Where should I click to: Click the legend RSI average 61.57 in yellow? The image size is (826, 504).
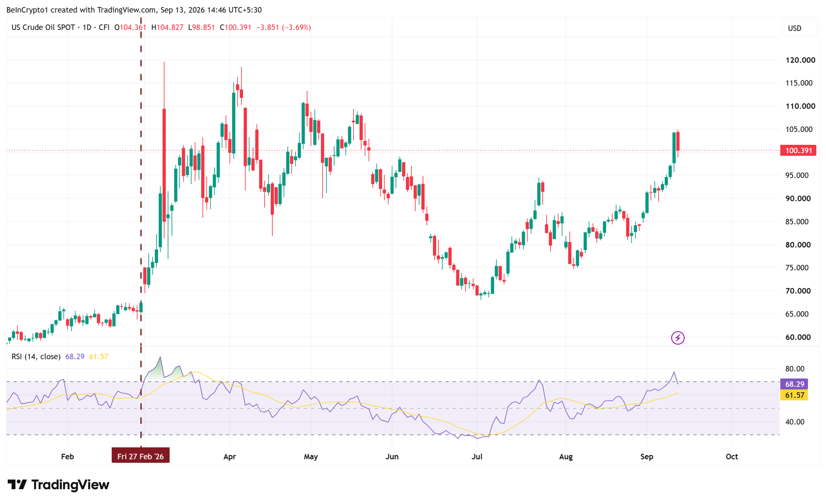(x=98, y=357)
